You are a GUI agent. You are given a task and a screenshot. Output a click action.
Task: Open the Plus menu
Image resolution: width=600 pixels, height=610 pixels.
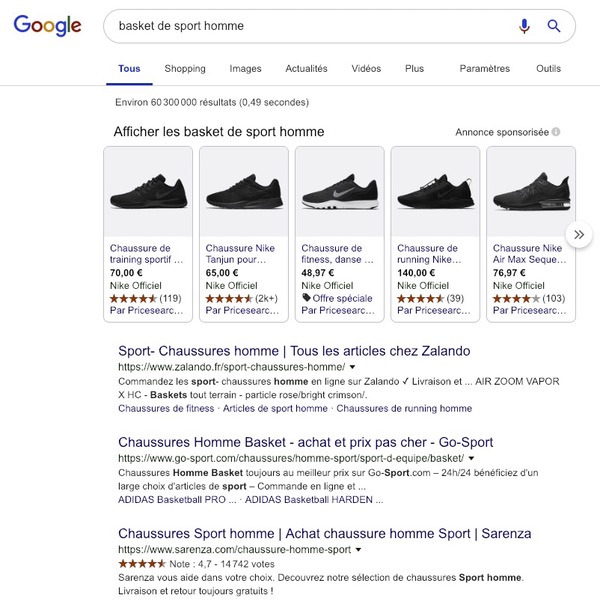click(414, 69)
